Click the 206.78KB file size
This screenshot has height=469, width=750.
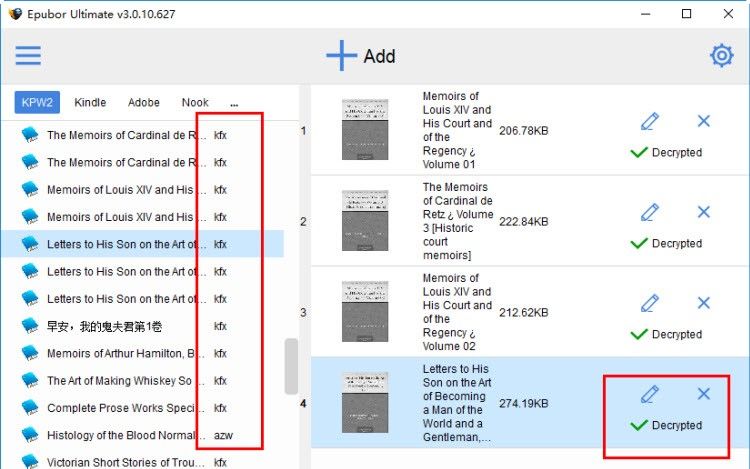tap(524, 131)
